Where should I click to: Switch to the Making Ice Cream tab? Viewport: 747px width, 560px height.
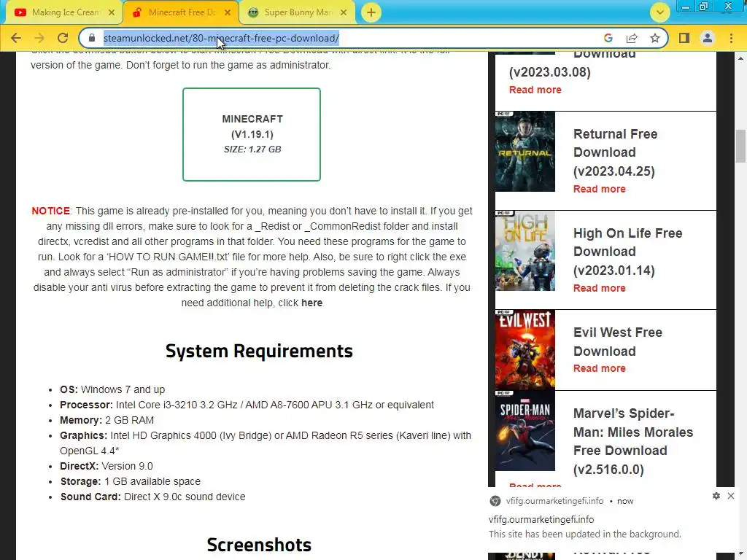click(x=64, y=12)
